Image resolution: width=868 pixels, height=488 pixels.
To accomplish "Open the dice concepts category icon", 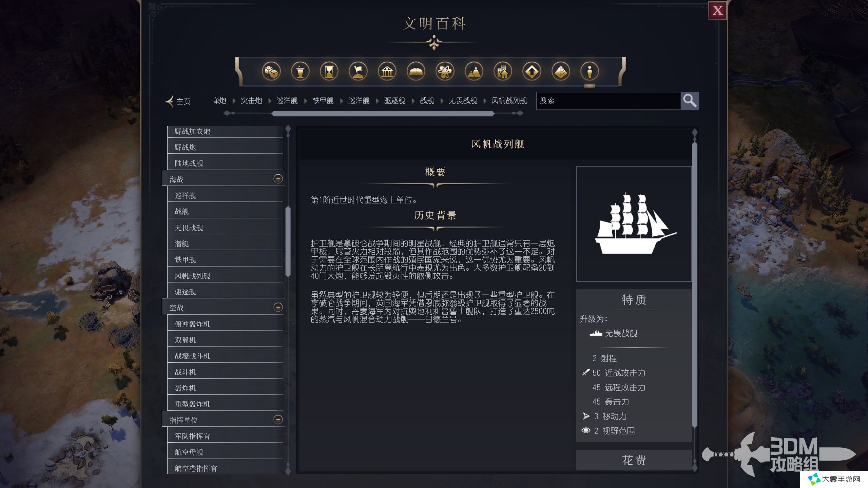I will 271,72.
